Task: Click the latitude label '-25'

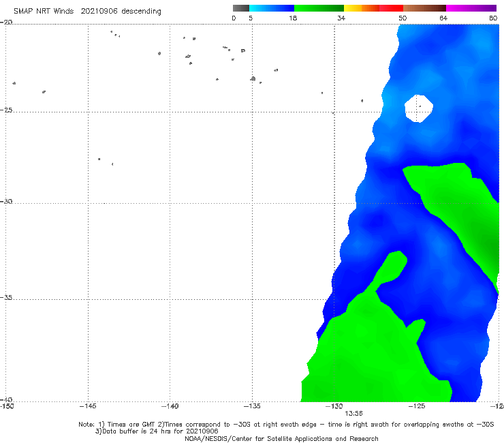Action: [x=6, y=110]
